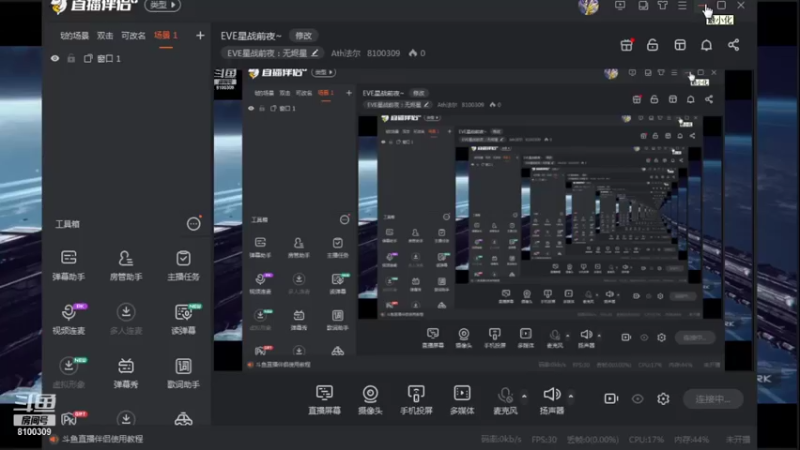Open the settings gear in the bottom bar

[663, 398]
